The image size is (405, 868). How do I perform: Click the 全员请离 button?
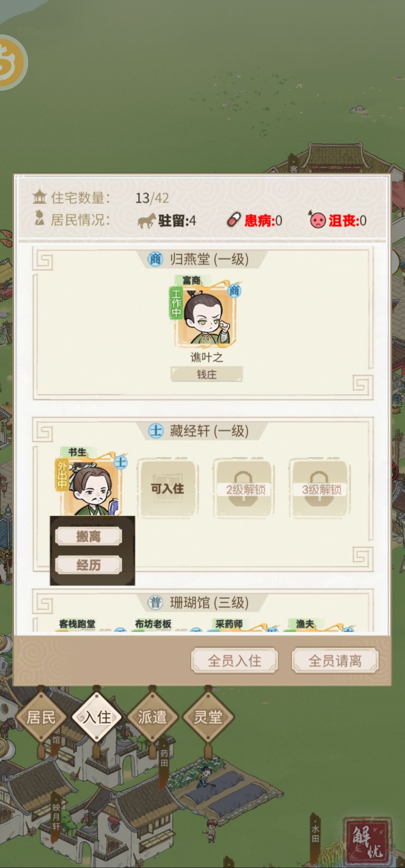335,660
